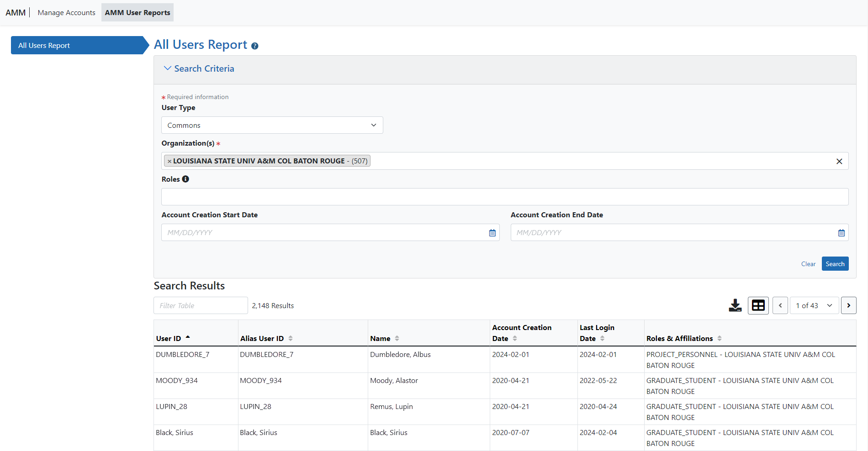Open the AMM User Reports tab
Image resolution: width=868 pixels, height=451 pixels.
pyautogui.click(x=138, y=13)
